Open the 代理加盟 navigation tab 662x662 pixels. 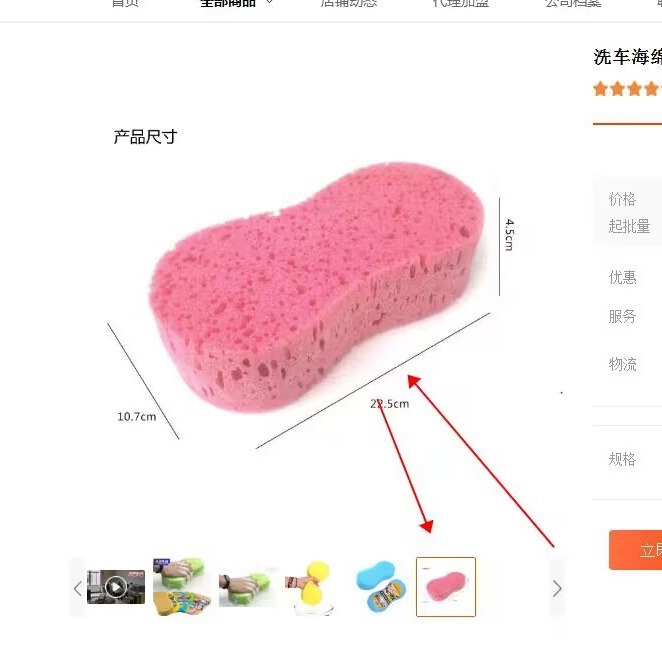461,3
